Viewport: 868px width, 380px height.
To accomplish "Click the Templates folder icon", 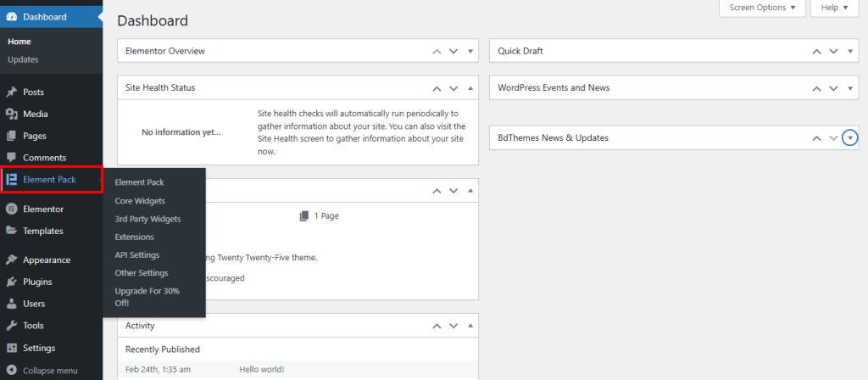I will [11, 231].
